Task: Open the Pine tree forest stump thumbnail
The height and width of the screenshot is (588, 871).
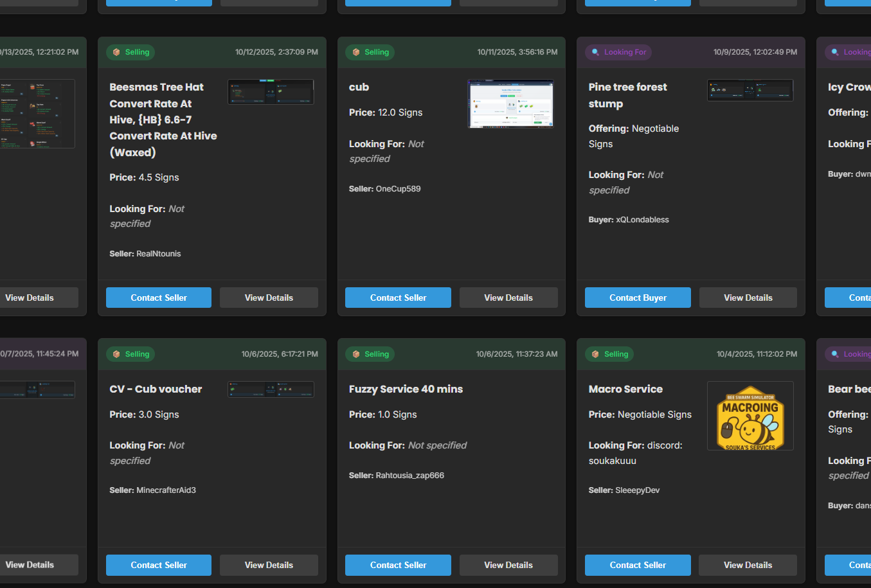Action: click(750, 90)
